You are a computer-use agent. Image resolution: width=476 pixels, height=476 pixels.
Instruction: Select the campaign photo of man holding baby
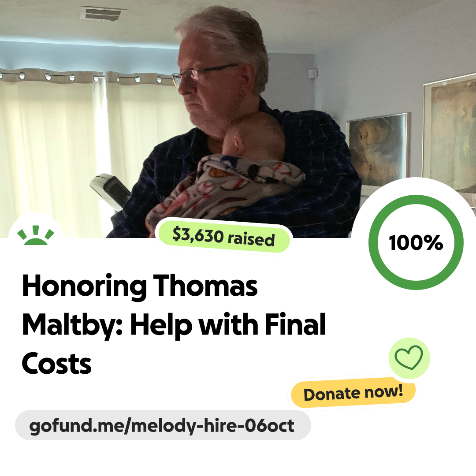point(238,119)
